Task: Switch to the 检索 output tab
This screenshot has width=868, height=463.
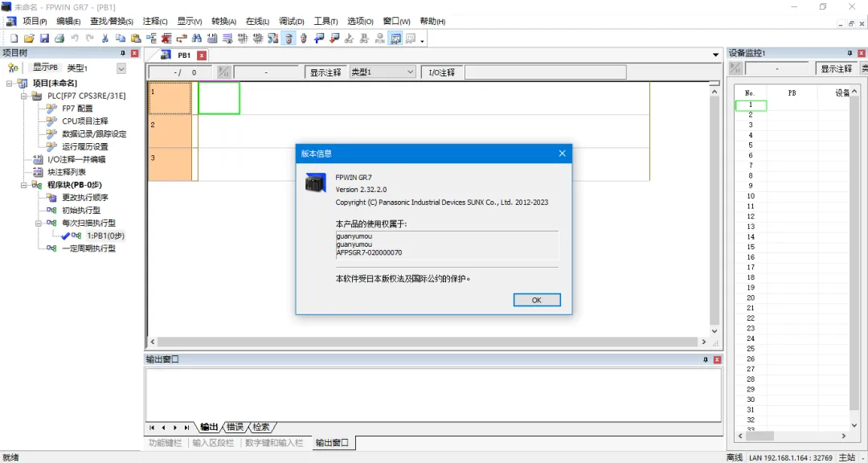Action: 262,427
